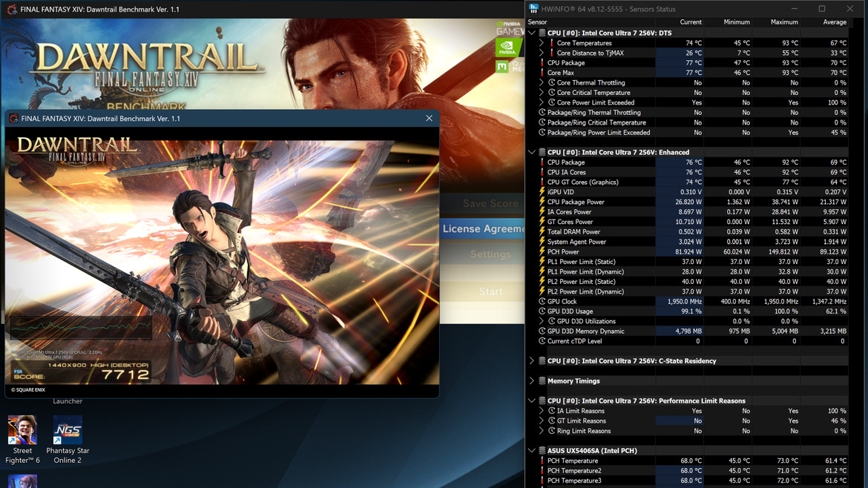Click the Maximum column header
This screenshot has width=868, height=488.
784,22
